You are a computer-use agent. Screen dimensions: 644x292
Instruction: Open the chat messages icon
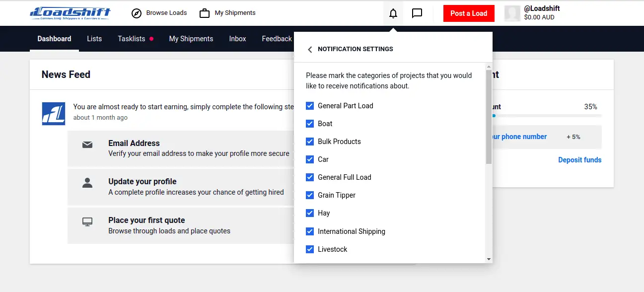417,13
